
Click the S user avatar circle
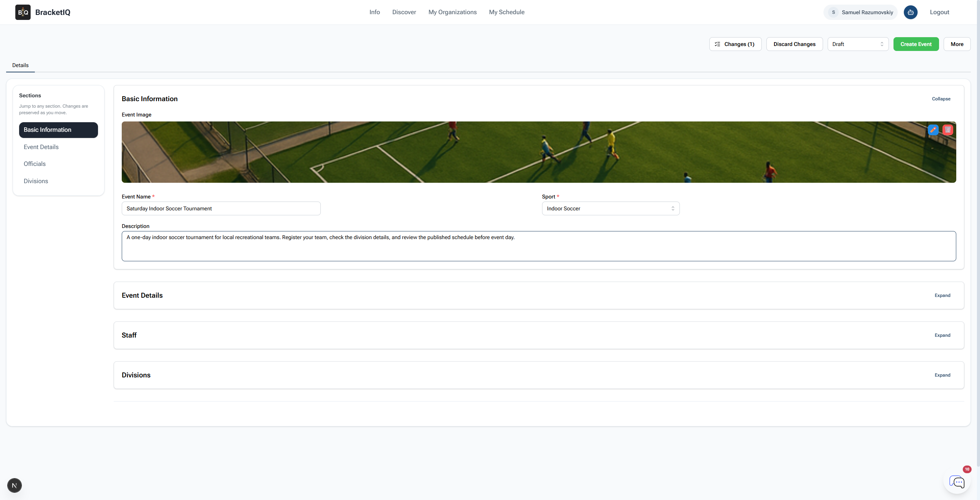(833, 12)
